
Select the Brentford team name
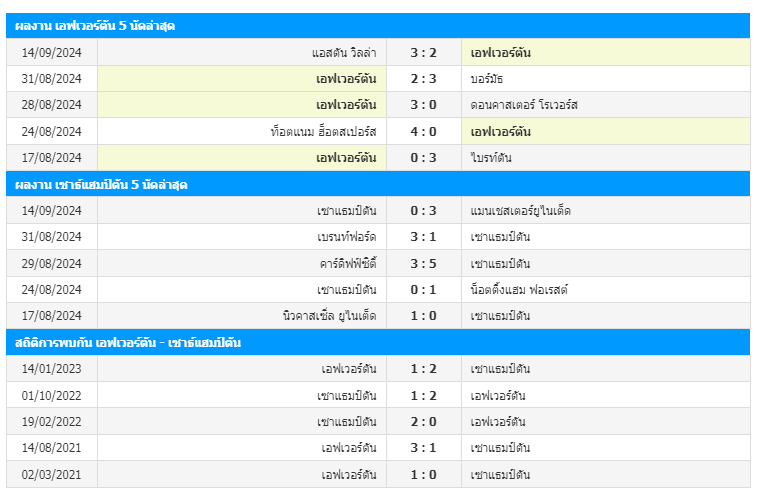click(347, 237)
